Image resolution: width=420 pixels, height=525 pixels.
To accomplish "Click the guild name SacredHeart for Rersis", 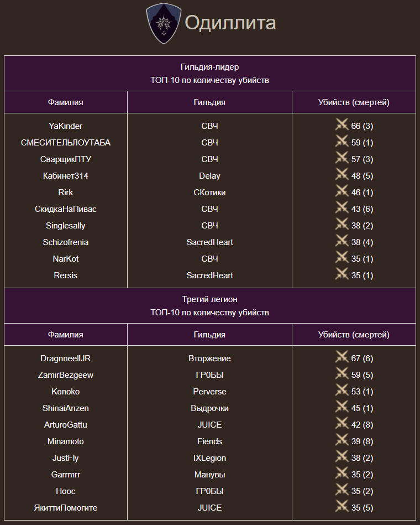I will pyautogui.click(x=209, y=276).
